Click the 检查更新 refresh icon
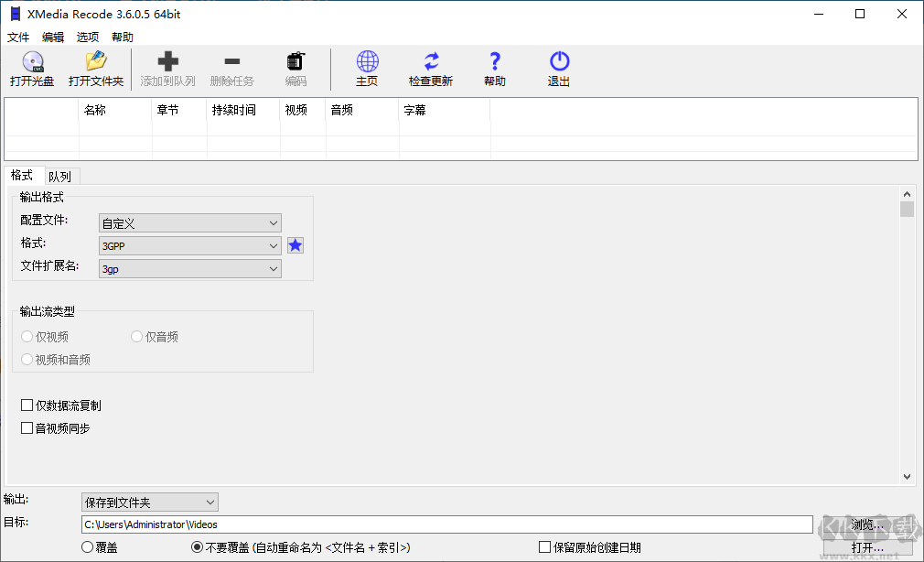This screenshot has height=562, width=924. tap(432, 60)
